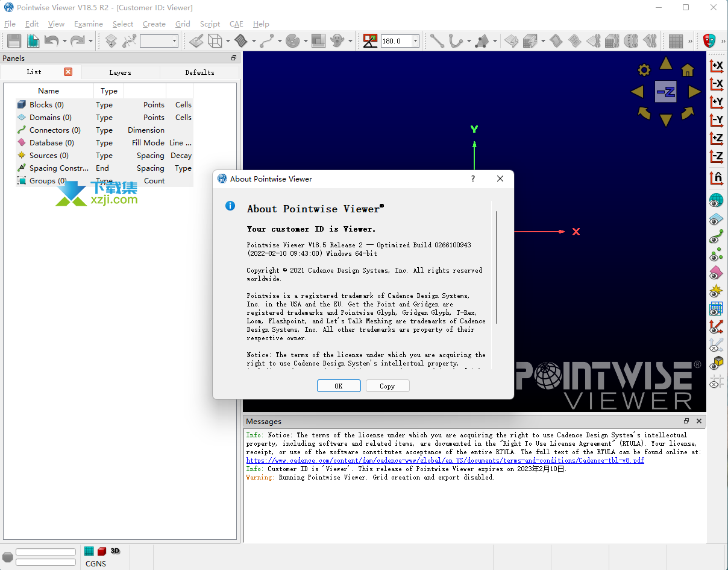
Task: Click the wireframe cube toolbar icon
Action: coord(215,41)
